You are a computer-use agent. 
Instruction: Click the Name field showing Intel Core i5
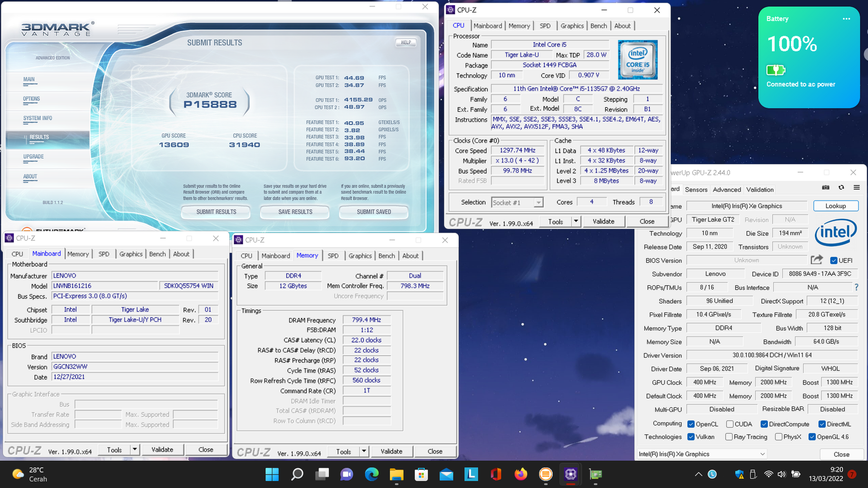(549, 45)
